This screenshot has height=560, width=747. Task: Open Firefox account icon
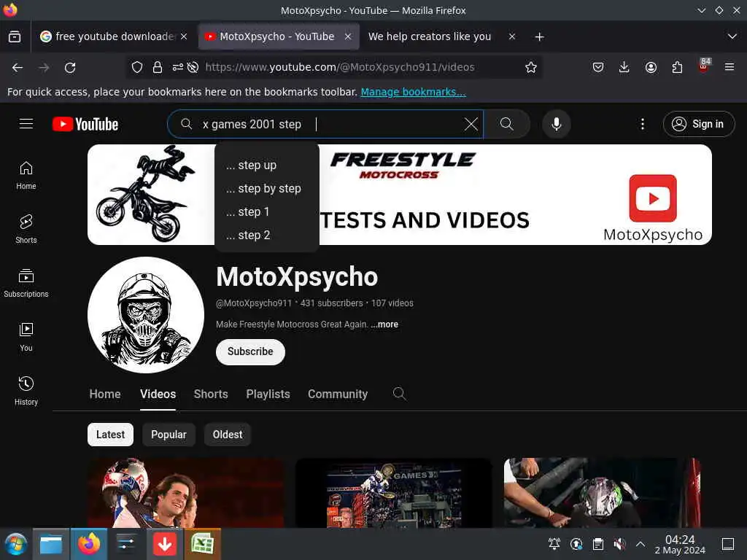pyautogui.click(x=651, y=67)
